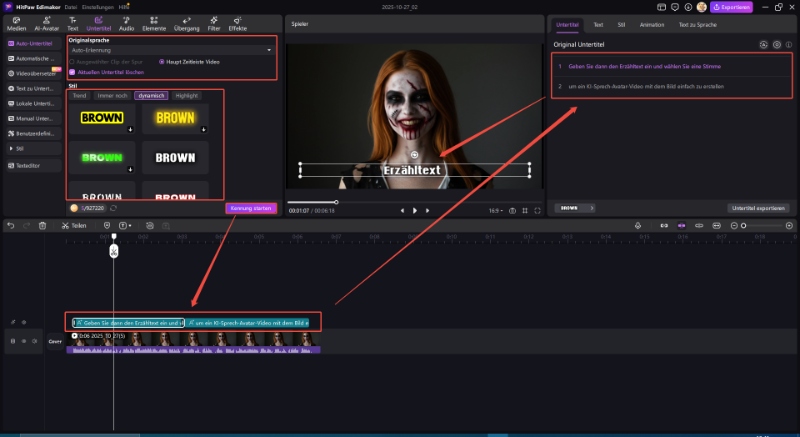The width and height of the screenshot is (800, 437).
Task: Open the Übergang transitions panel
Action: (186, 24)
